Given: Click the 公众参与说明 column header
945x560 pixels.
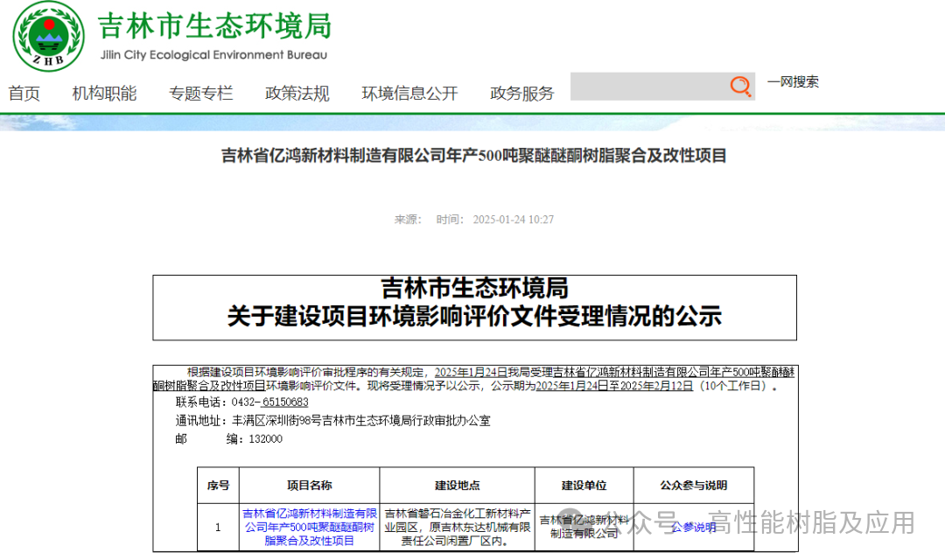Looking at the screenshot, I should pos(694,486).
